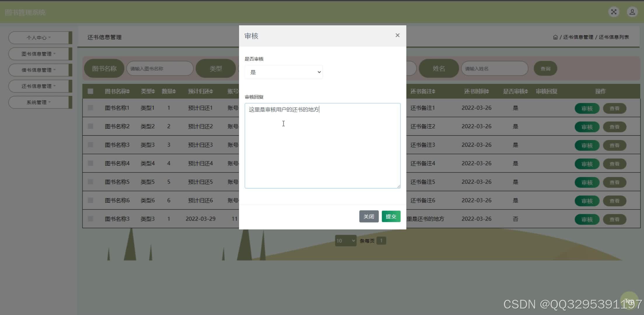
Task: Click 查看 button for 还书备注3 row
Action: [x=615, y=146]
